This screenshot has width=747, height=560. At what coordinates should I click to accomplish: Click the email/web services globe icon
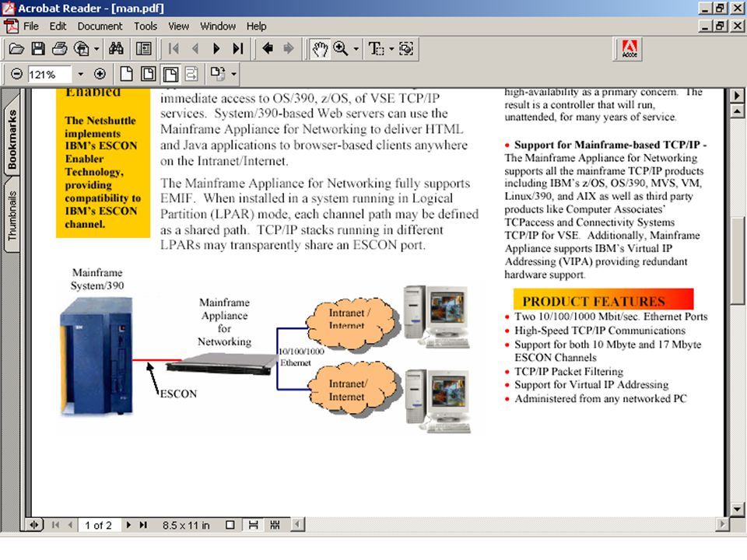(x=82, y=48)
